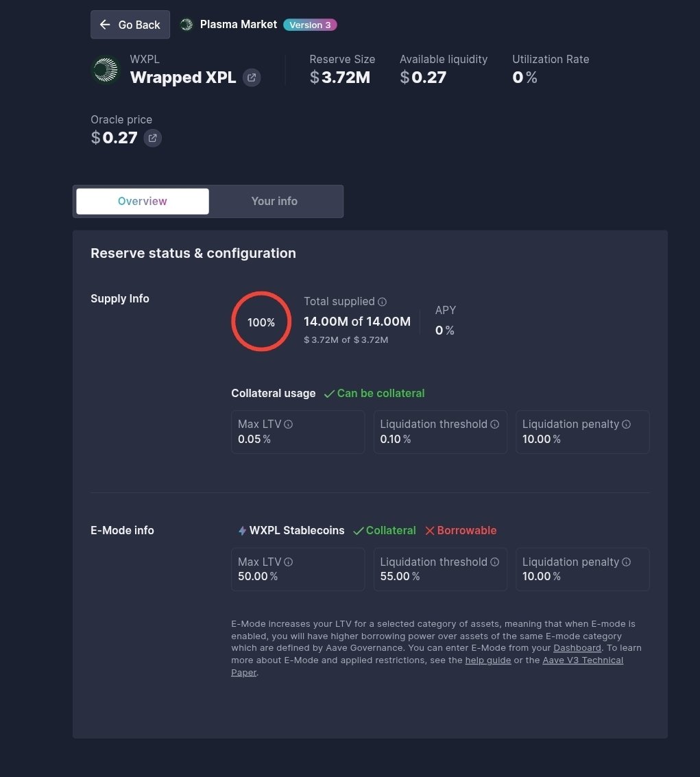Viewport: 700px width, 777px height.
Task: Click info icon beside Supply Max LTV
Action: click(289, 425)
